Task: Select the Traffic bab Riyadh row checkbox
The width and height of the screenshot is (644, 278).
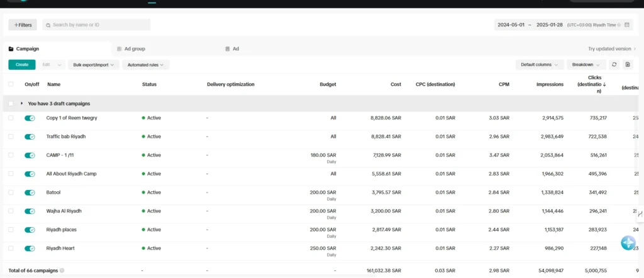Action: 11,136
